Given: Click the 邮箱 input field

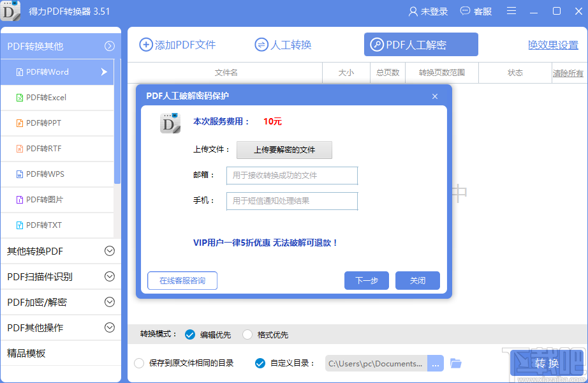Looking at the screenshot, I should (x=292, y=176).
